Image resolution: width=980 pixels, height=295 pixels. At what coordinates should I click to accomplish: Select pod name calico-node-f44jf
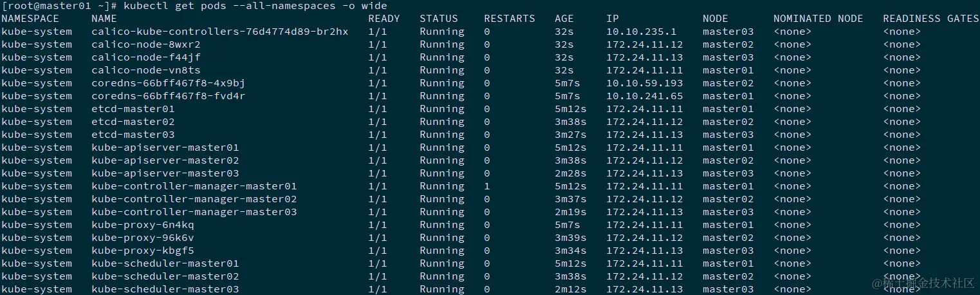(x=146, y=57)
